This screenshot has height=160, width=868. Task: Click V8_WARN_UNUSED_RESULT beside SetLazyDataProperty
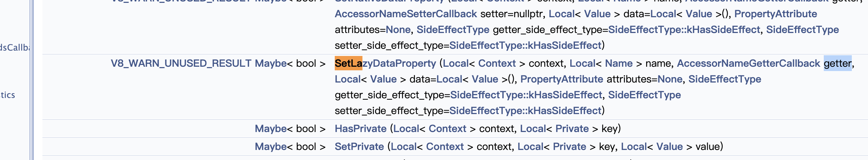(181, 63)
